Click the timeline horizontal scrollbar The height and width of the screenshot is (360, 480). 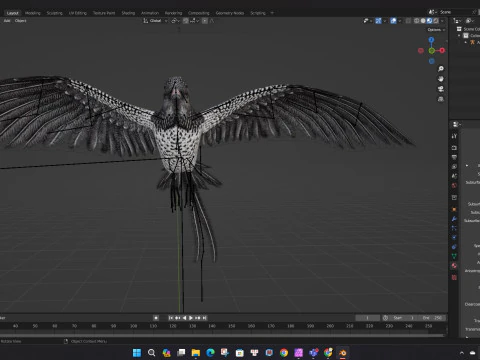pos(222,335)
